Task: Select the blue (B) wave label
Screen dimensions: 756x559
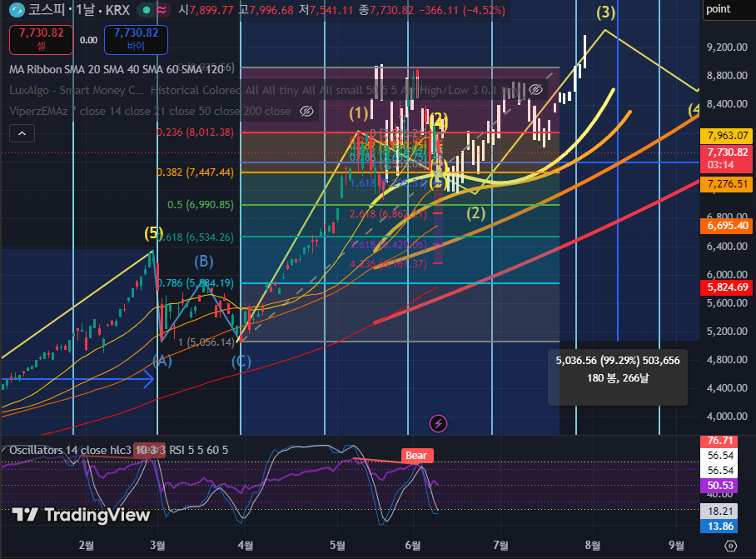Action: 203,262
